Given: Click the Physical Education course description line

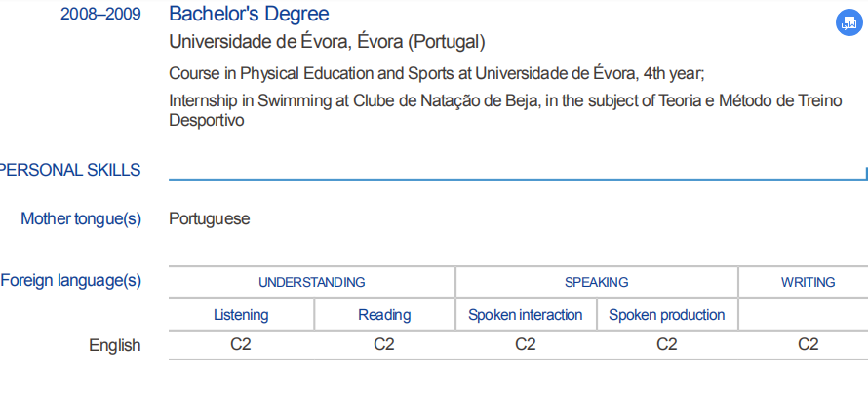Looking at the screenshot, I should (436, 73).
